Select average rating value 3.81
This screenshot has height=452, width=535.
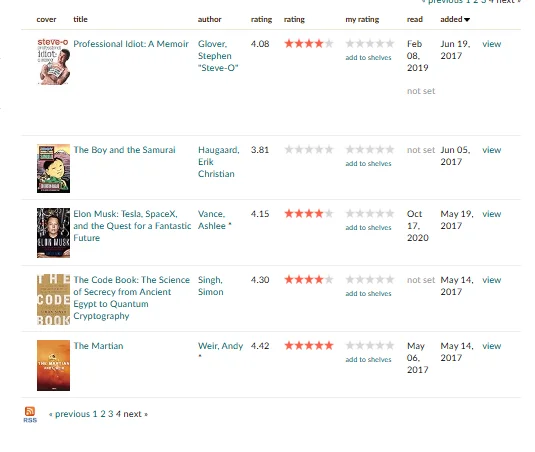(x=260, y=150)
